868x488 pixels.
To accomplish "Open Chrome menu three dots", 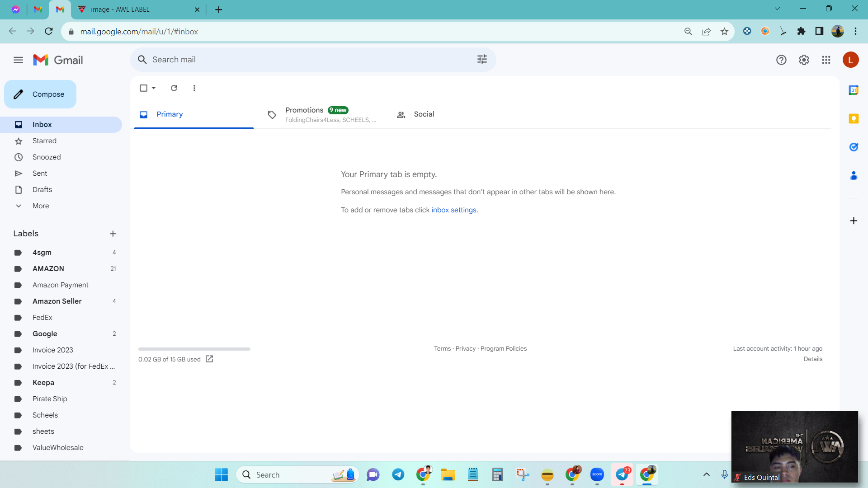I will 855,31.
